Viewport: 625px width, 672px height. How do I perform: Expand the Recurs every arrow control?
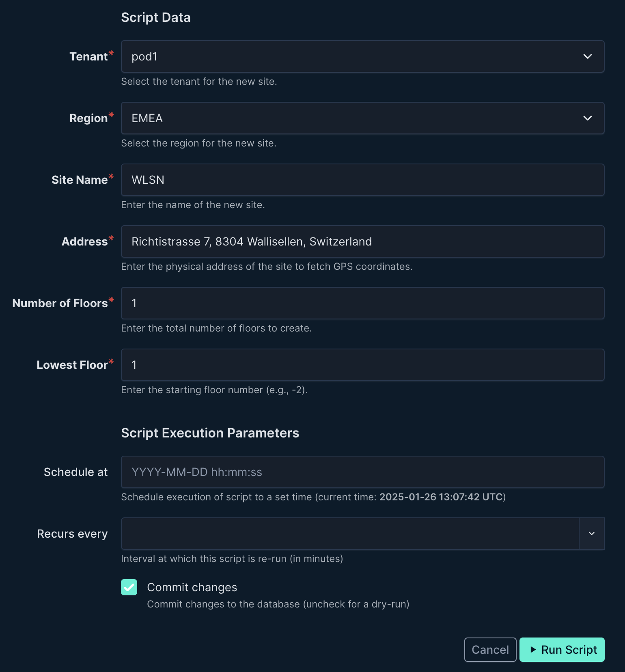[x=592, y=534]
